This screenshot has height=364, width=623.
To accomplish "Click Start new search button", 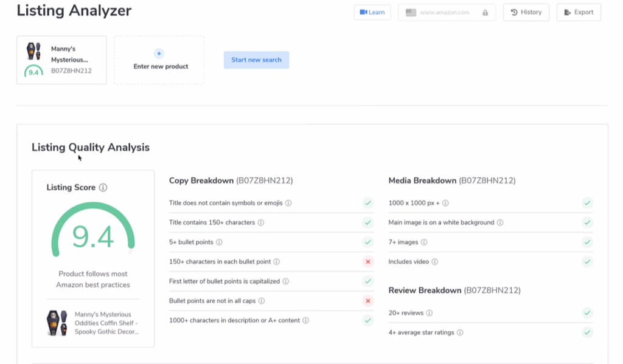I will pos(256,60).
